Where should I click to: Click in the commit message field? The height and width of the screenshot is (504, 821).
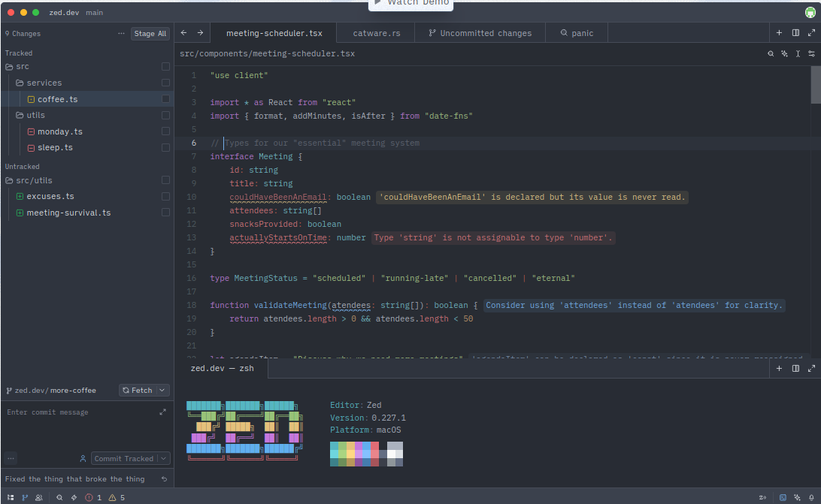point(75,424)
